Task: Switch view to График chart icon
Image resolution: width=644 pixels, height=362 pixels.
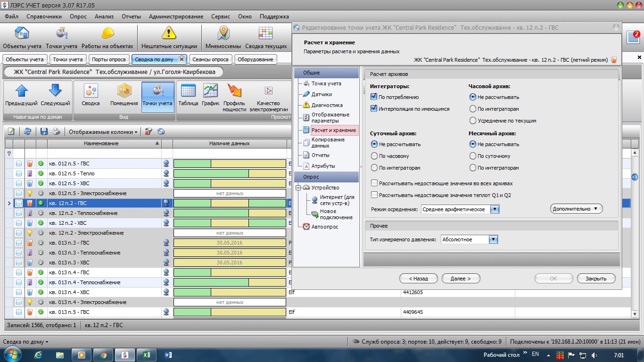Action: [210, 91]
